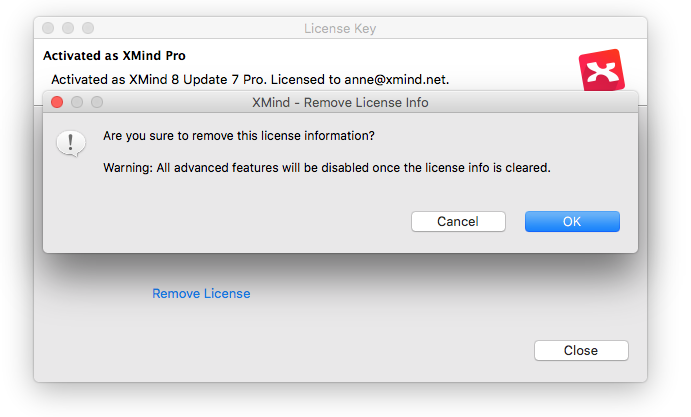Cancel the license removal dialog
The image size is (691, 417).
458,221
